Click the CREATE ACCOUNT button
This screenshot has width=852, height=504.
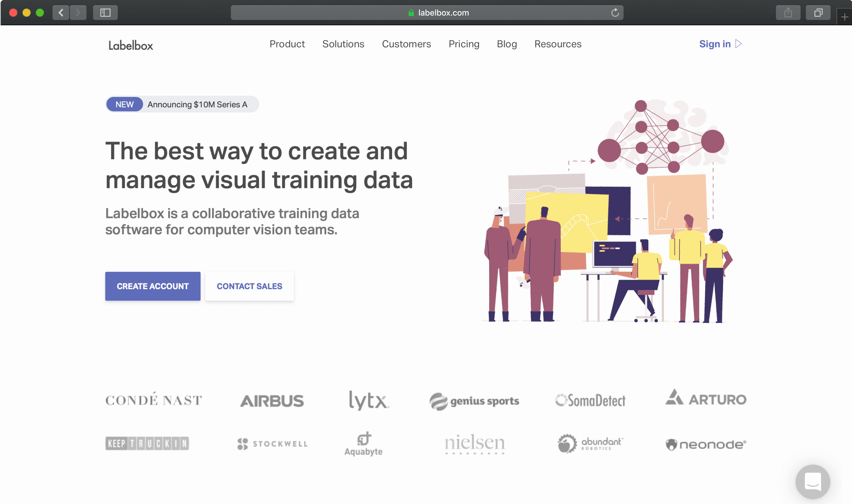tap(153, 286)
